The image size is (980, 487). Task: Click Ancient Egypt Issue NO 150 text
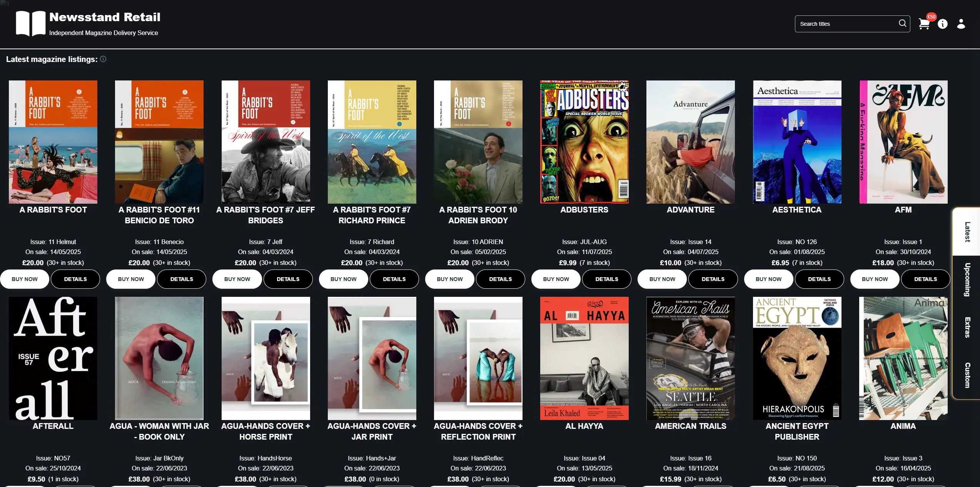pos(797,458)
